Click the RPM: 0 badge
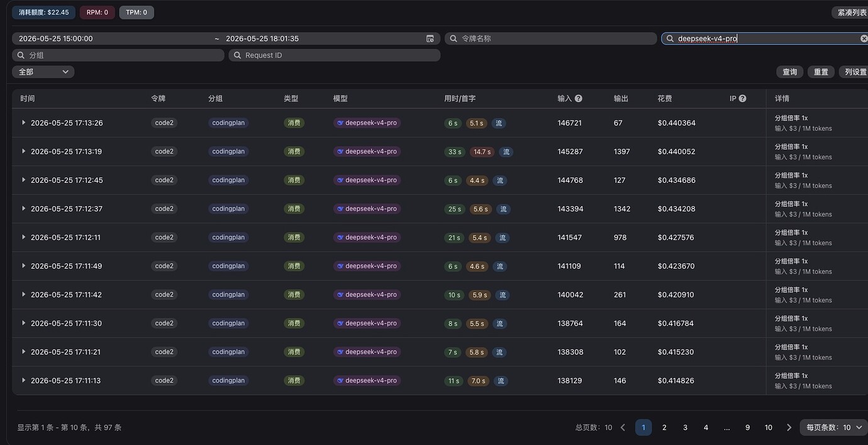 click(x=97, y=13)
